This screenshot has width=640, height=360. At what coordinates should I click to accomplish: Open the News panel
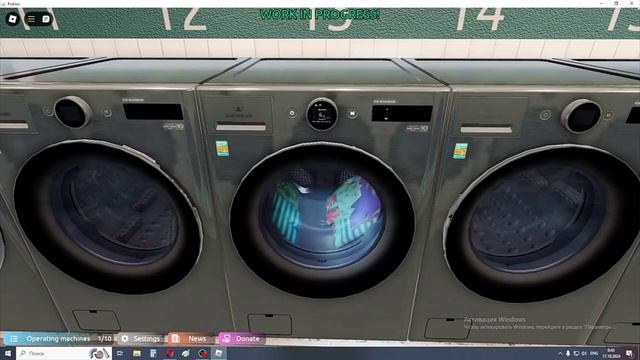pyautogui.click(x=190, y=338)
